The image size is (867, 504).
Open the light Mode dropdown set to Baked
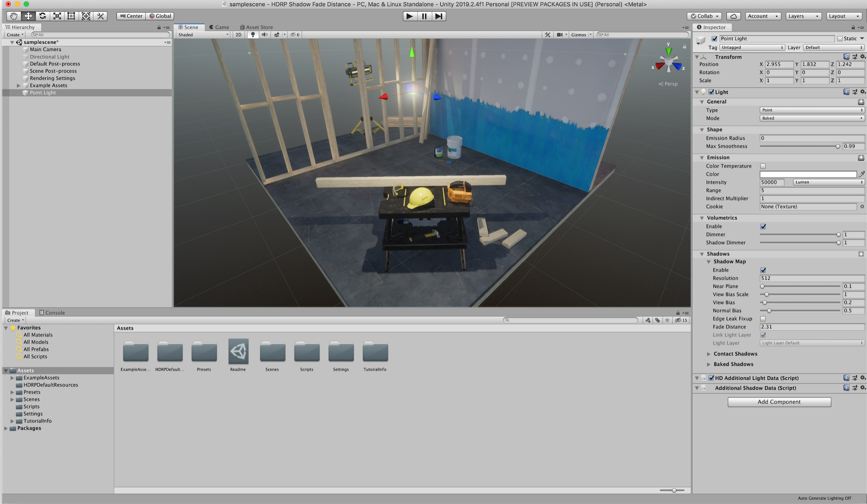click(811, 118)
